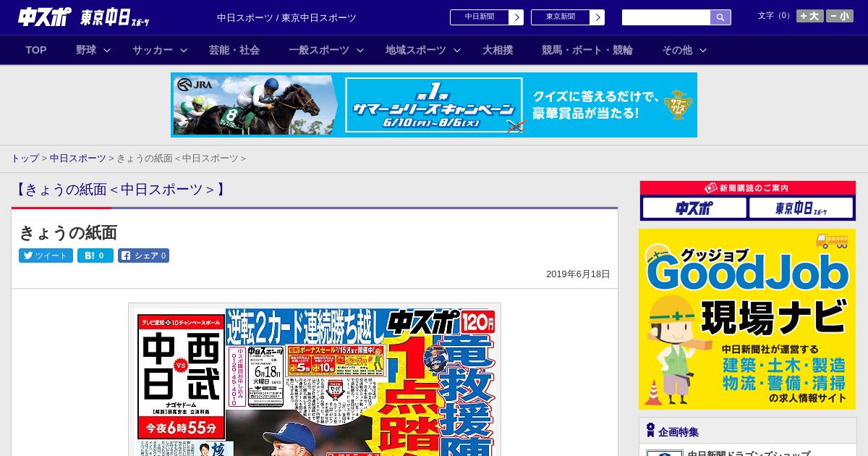Click the Tokyo Chunichi Sports logo (東京中日スポーツ)
Image resolution: width=868 pixels, height=456 pixels.
[115, 17]
